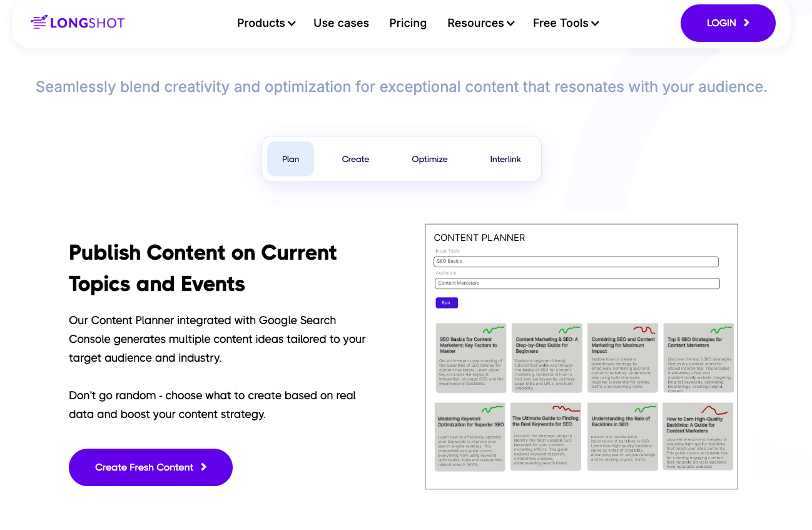Click the arrow icon inside LOGIN button
This screenshot has height=530, width=812.
coord(746,23)
